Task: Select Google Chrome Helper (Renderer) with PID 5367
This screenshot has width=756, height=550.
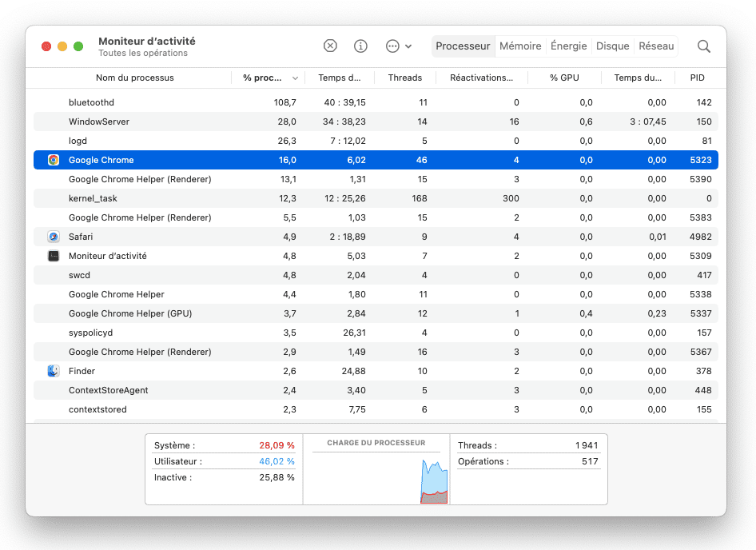Action: click(x=376, y=353)
